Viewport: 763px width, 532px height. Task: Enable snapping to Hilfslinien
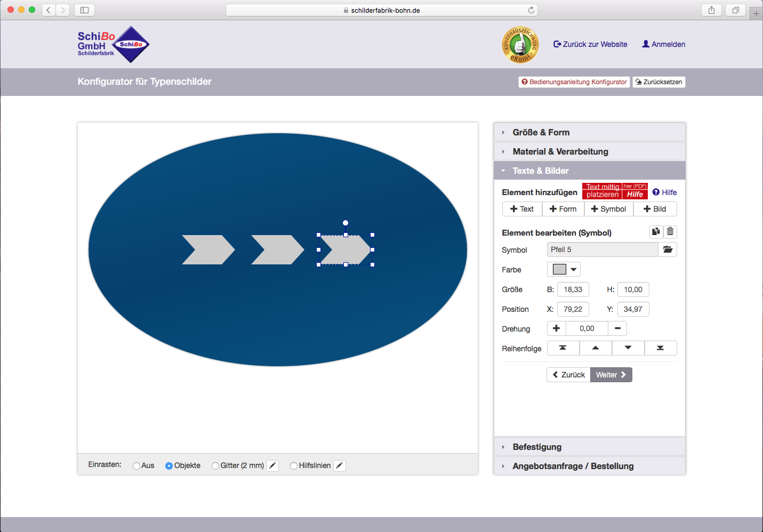[x=294, y=465]
